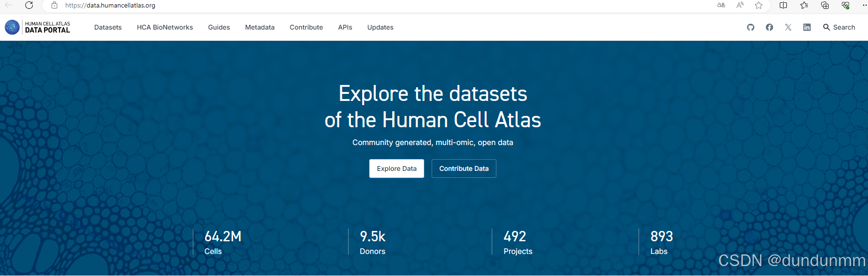868x276 pixels.
Task: Reload the current page
Action: [x=29, y=6]
